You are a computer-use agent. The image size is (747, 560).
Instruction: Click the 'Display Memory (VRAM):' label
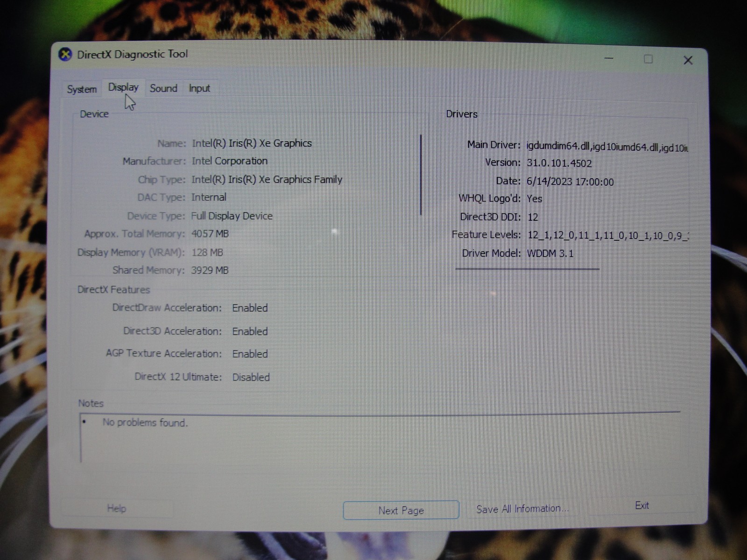pos(131,252)
